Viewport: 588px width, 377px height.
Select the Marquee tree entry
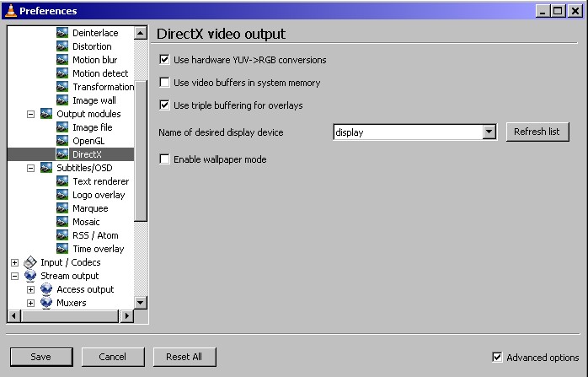(90, 208)
